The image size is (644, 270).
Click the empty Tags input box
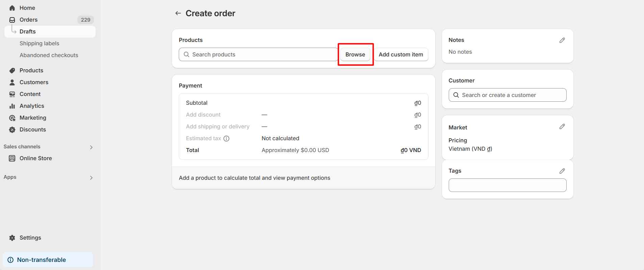(x=507, y=185)
